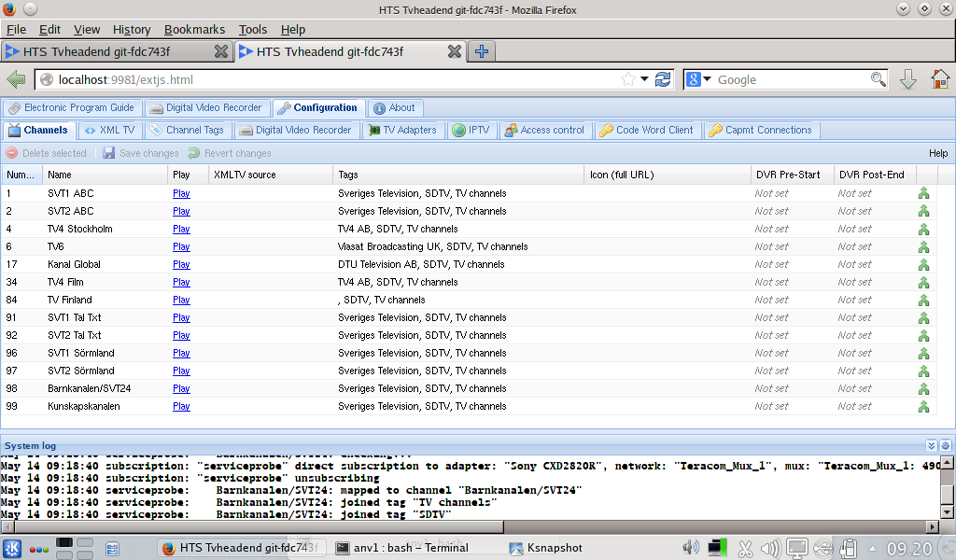Open the File menu

click(x=16, y=29)
